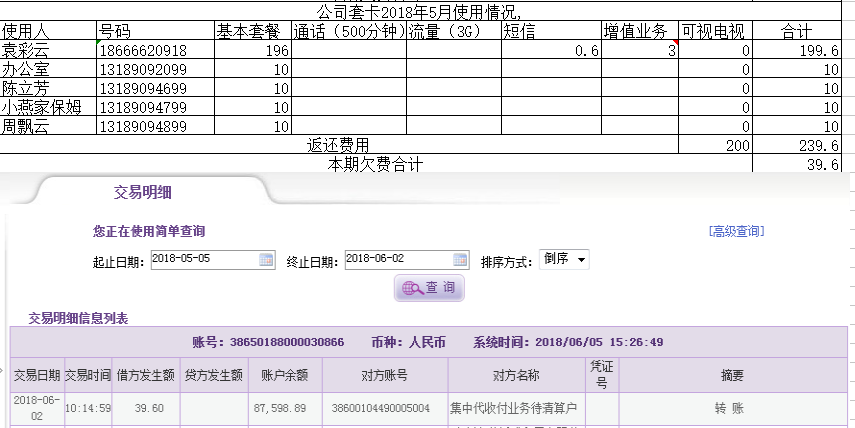Image resolution: width=855 pixels, height=428 pixels.
Task: Click the 查询 search button
Action: pos(429,288)
